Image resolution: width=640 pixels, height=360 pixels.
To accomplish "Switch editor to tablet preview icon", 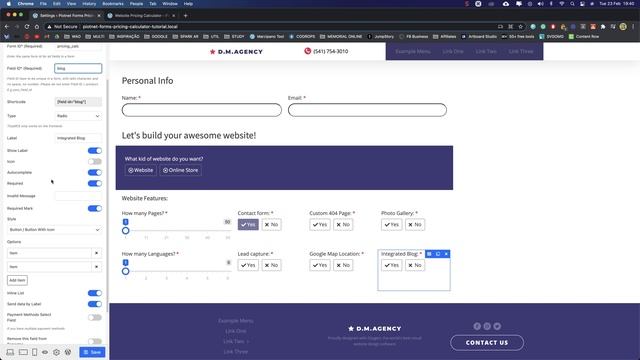I will [x=23, y=352].
